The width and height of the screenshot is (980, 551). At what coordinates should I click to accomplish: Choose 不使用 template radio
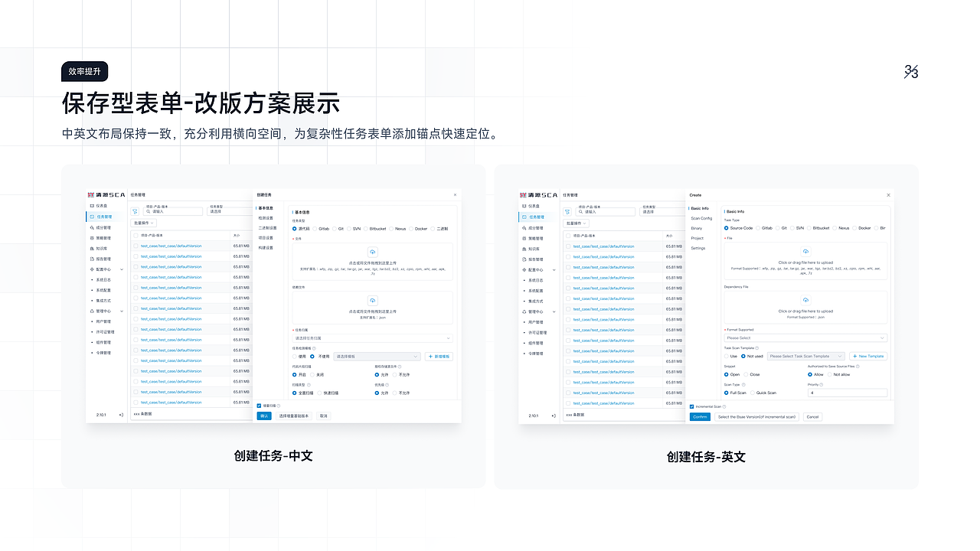(314, 357)
